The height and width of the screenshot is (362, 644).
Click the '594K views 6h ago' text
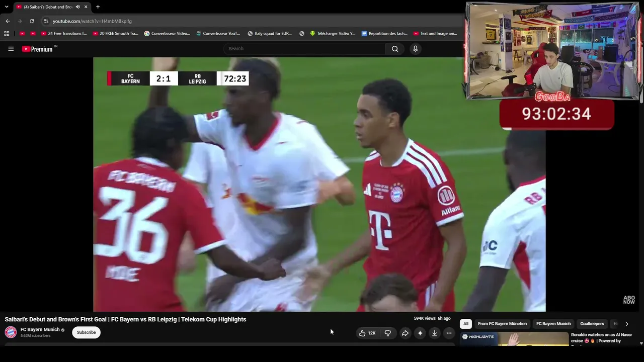432,319
